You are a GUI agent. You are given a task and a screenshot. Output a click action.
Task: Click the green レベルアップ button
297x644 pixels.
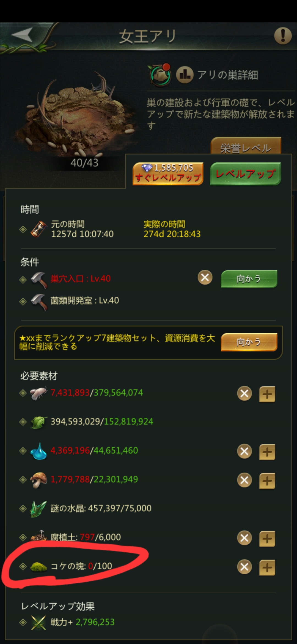click(245, 174)
